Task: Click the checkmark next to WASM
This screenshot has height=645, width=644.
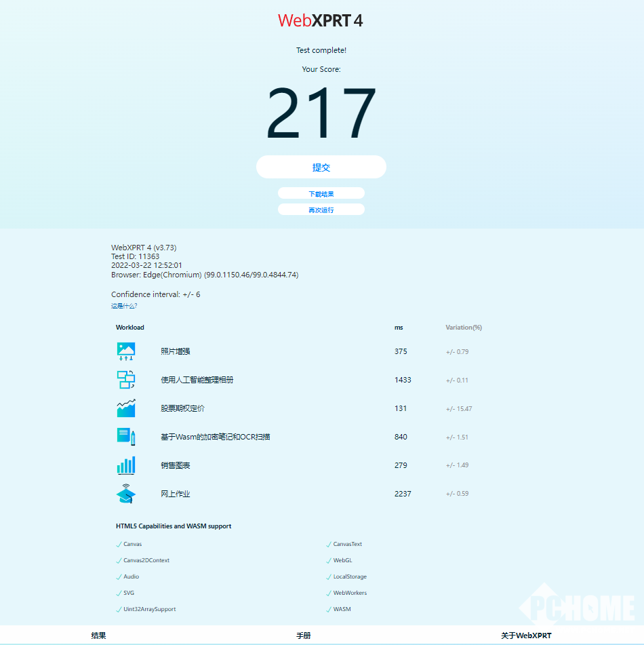Action: coord(329,610)
